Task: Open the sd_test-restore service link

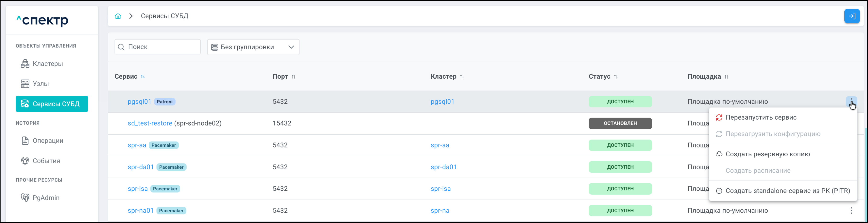Action: click(150, 123)
